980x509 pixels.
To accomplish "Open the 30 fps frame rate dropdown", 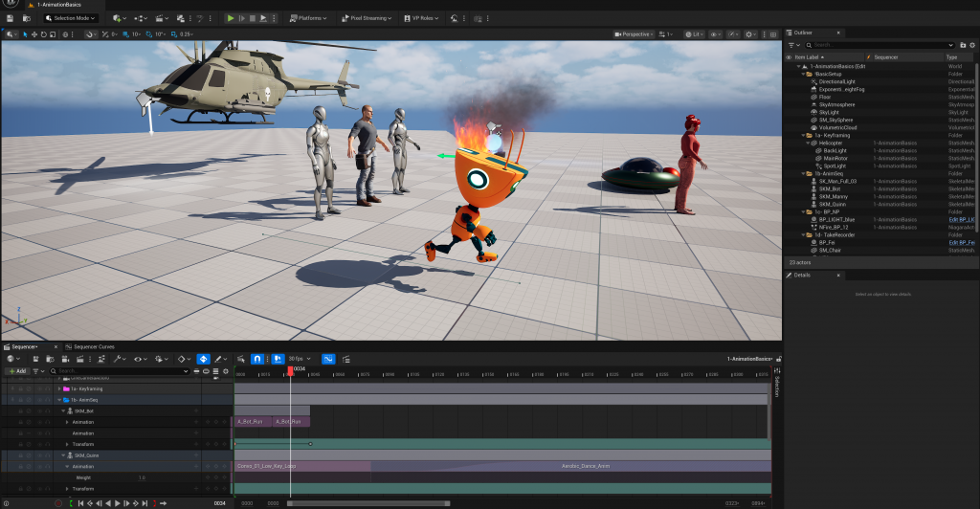I will (x=300, y=359).
